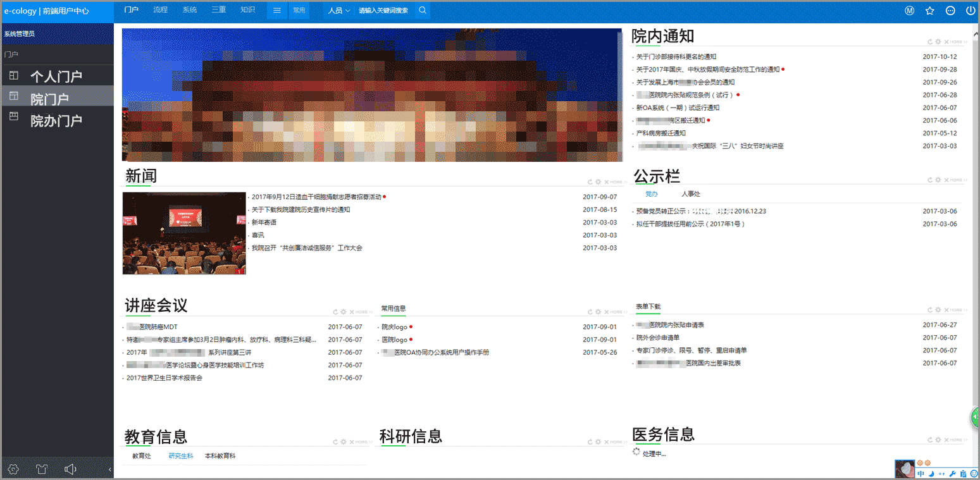The image size is (980, 480).
Task: Close the 院内通知 widget with X
Action: click(x=946, y=42)
